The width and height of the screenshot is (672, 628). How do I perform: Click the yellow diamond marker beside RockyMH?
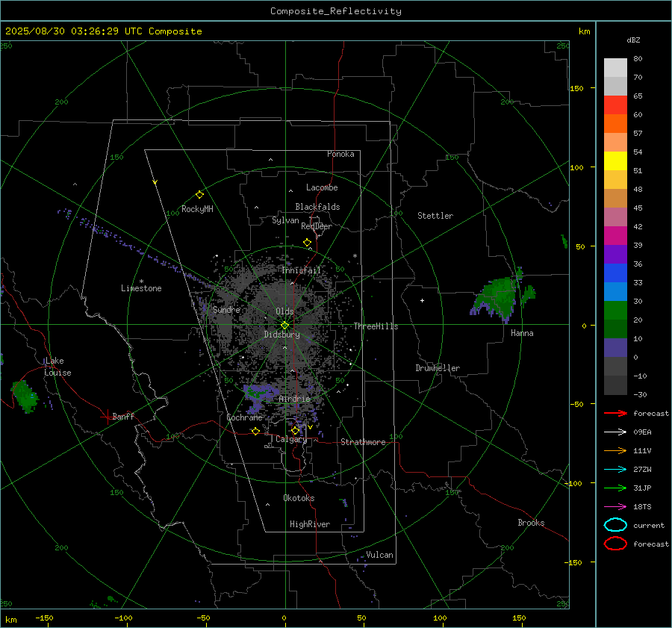(199, 195)
